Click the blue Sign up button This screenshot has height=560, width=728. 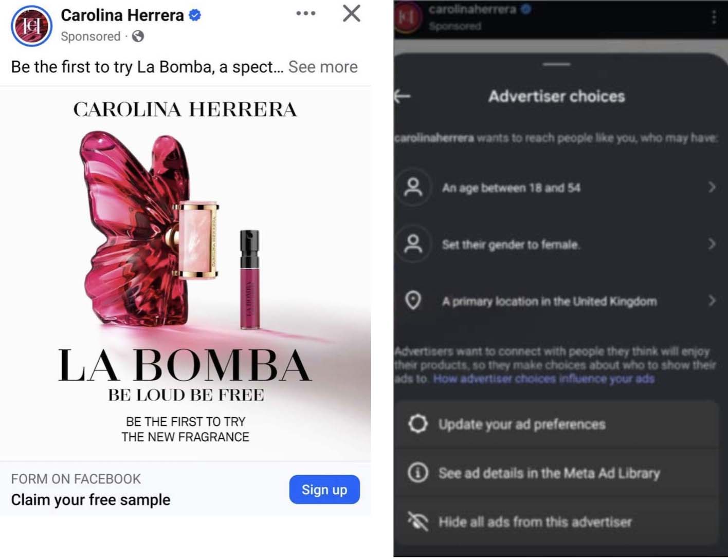click(x=324, y=490)
